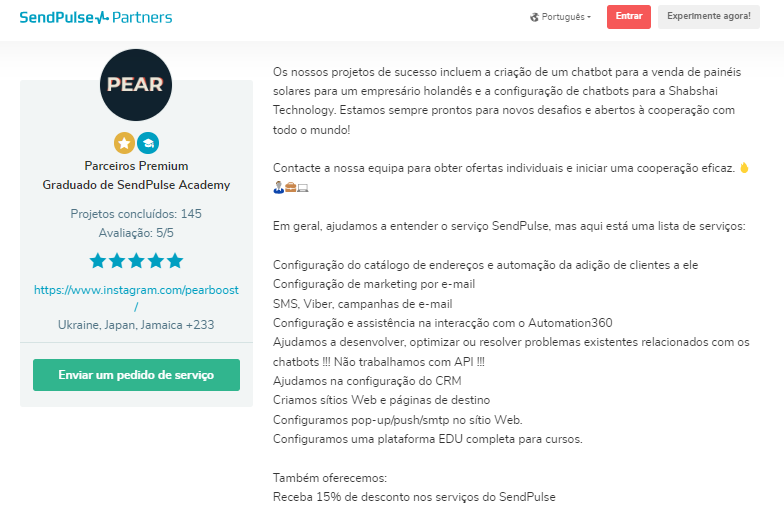Click the gold star Premium Partner badge
784x518 pixels.
click(124, 143)
